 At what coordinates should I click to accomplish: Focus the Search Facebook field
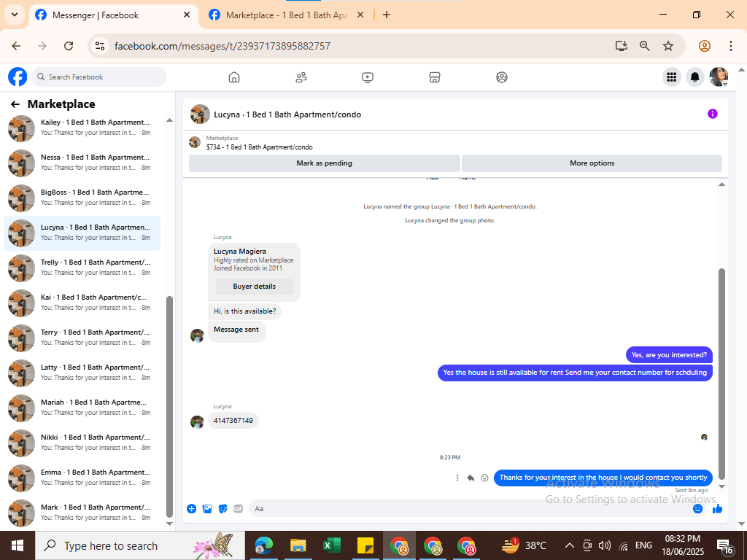99,77
